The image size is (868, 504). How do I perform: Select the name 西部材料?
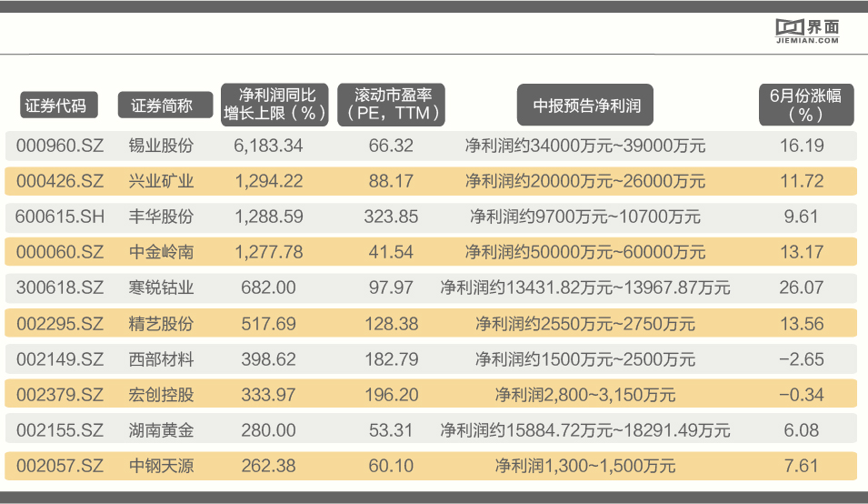[161, 358]
